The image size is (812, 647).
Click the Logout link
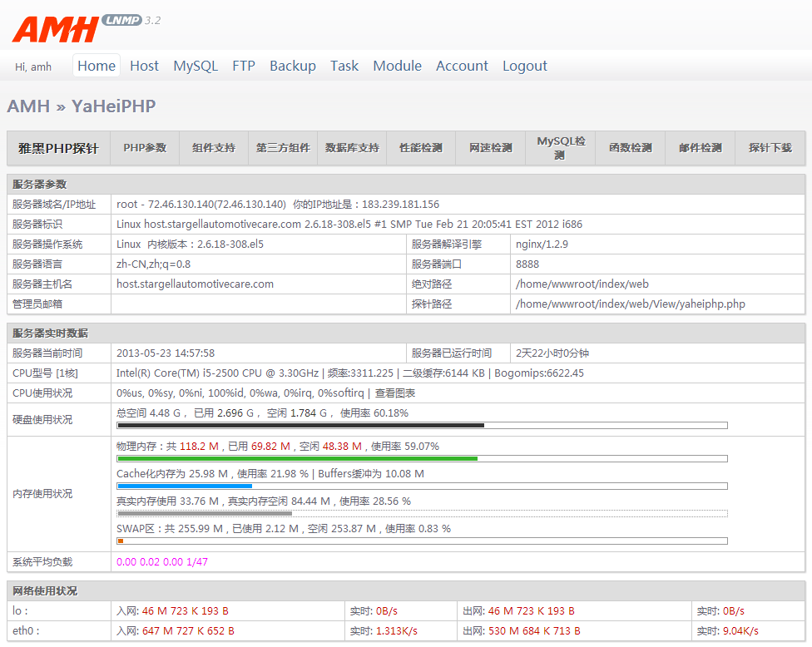click(x=525, y=66)
